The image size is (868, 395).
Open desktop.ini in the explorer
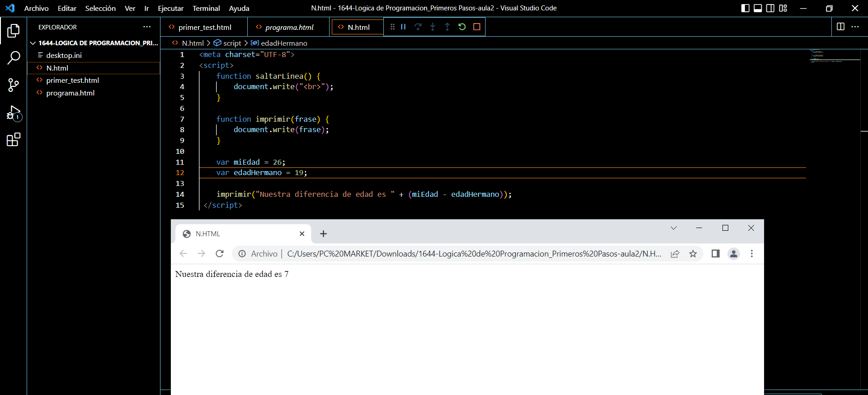pos(94,55)
